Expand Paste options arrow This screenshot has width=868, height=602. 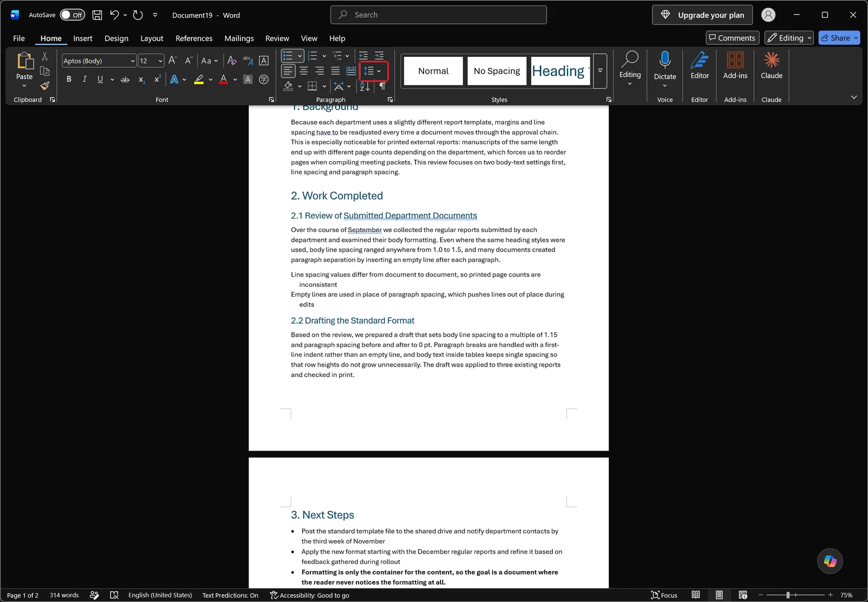24,86
